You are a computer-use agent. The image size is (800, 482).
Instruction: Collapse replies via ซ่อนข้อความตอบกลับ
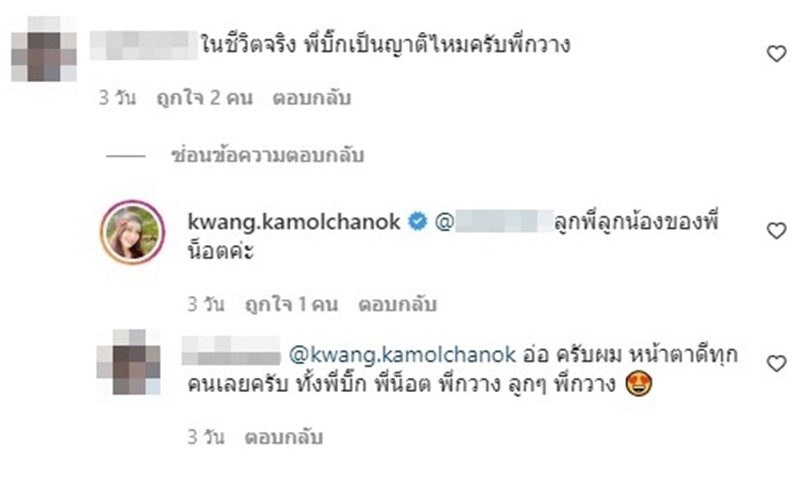pyautogui.click(x=267, y=155)
